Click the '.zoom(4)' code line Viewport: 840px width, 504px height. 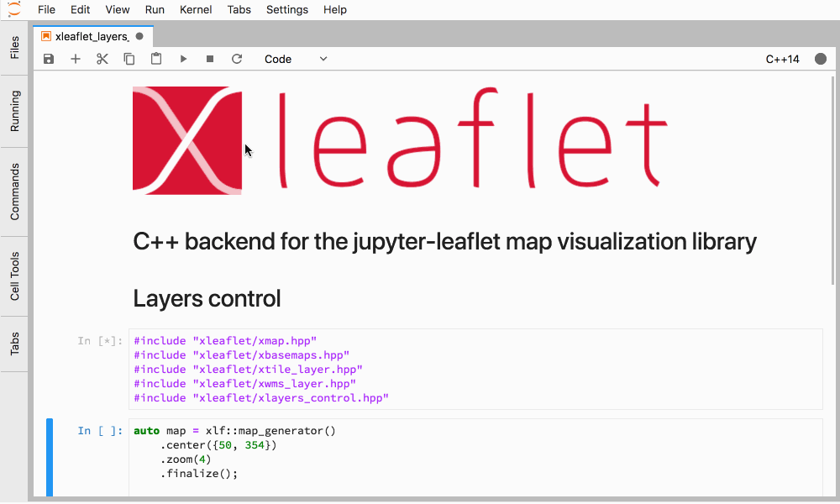(x=186, y=459)
